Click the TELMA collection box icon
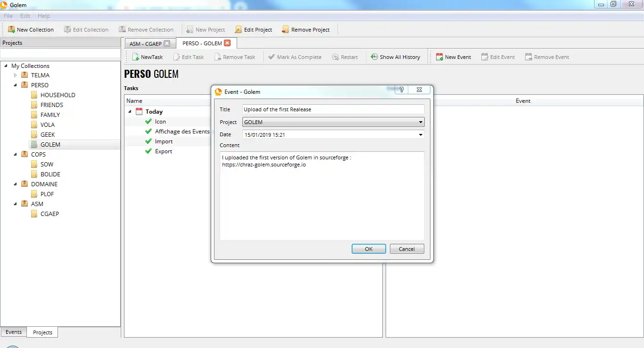 pos(25,75)
